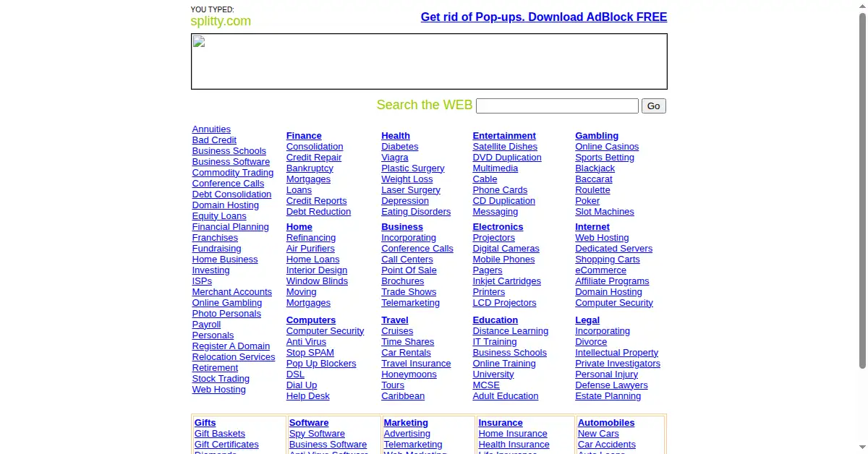Click the broken banner image

pos(429,61)
